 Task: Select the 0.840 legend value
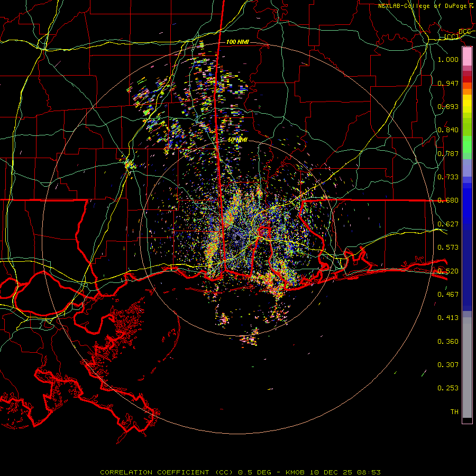pyautogui.click(x=448, y=130)
